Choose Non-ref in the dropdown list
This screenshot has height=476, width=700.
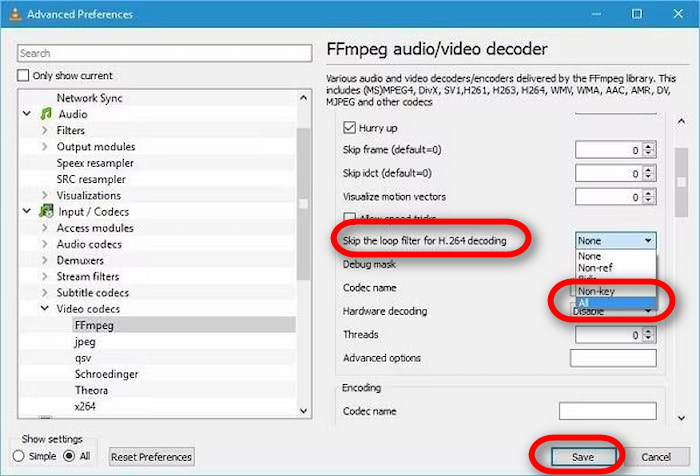(x=616, y=268)
